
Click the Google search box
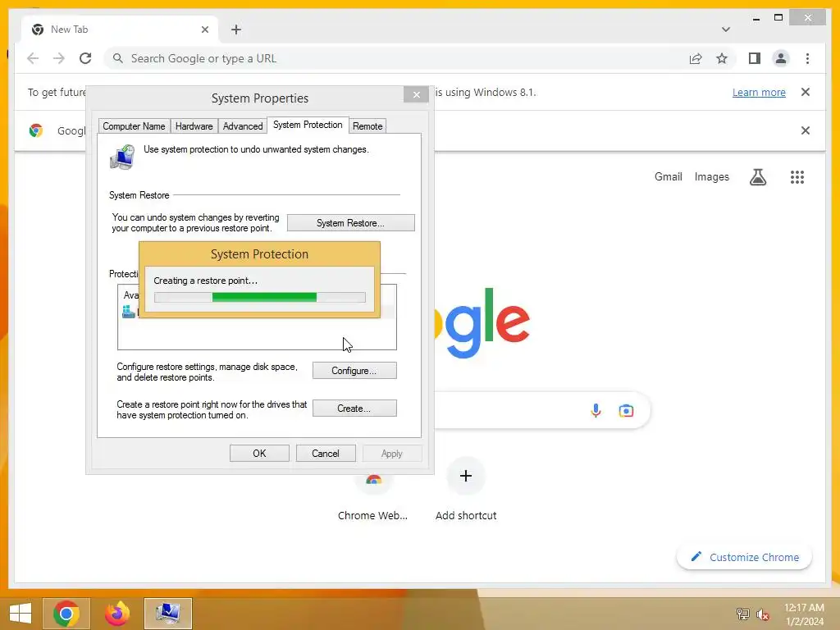pyautogui.click(x=541, y=410)
